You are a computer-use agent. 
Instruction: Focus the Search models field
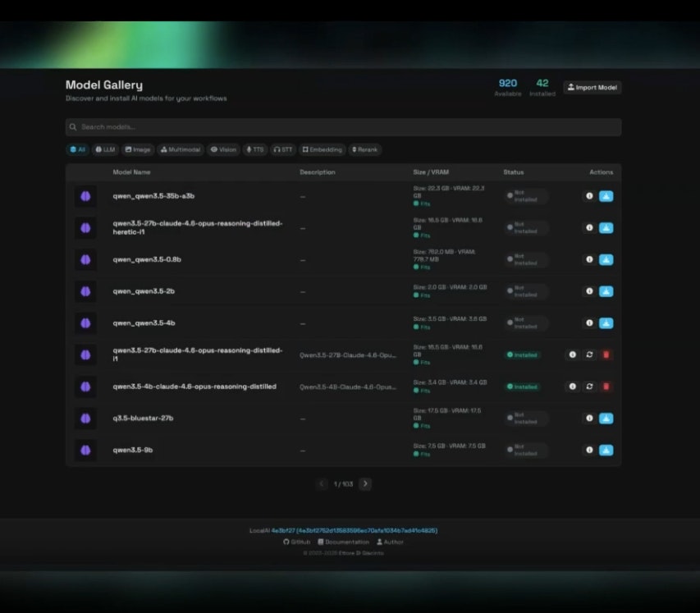(x=343, y=127)
